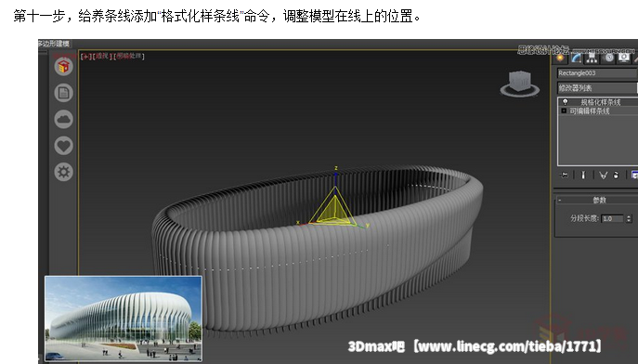Click the building reference photo thumbnail
The width and height of the screenshot is (638, 364).
pos(124,318)
